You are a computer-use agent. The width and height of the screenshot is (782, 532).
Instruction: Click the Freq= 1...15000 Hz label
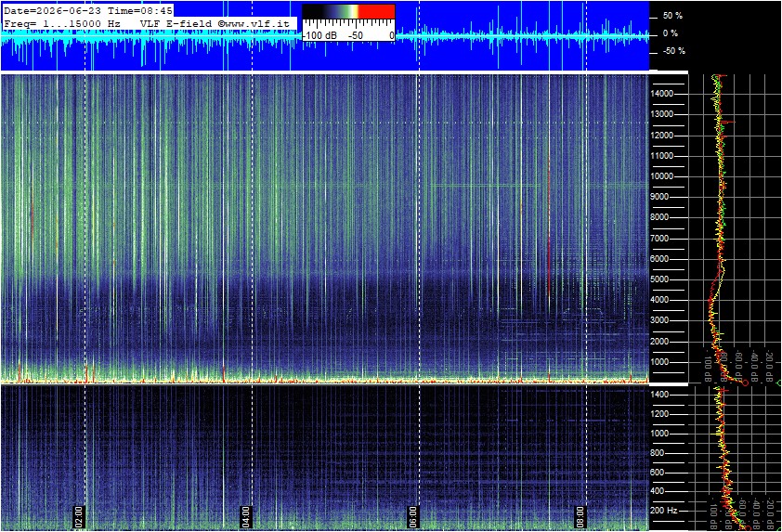tap(62, 23)
